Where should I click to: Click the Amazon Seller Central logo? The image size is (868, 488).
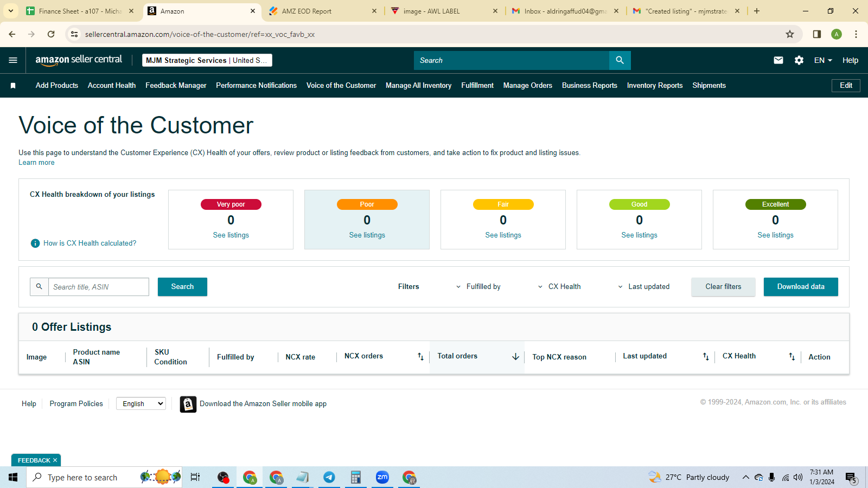79,60
